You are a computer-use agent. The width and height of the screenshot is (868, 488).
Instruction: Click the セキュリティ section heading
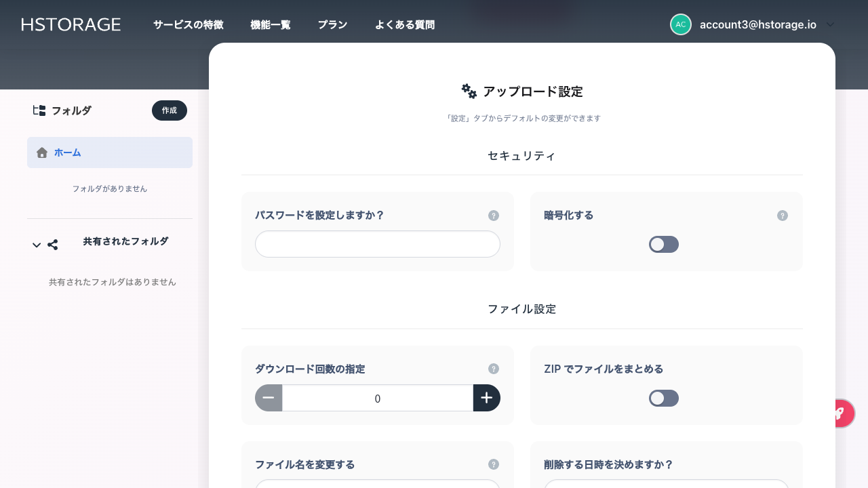click(522, 156)
